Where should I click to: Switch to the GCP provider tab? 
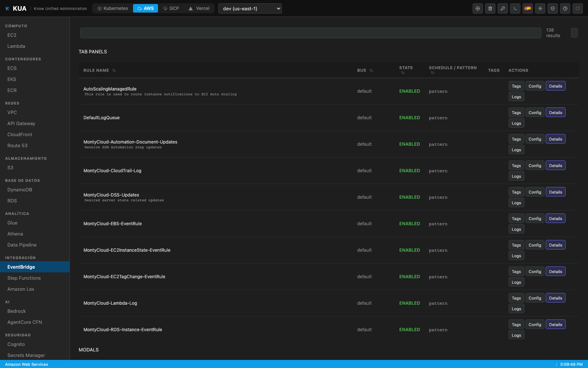(x=171, y=8)
